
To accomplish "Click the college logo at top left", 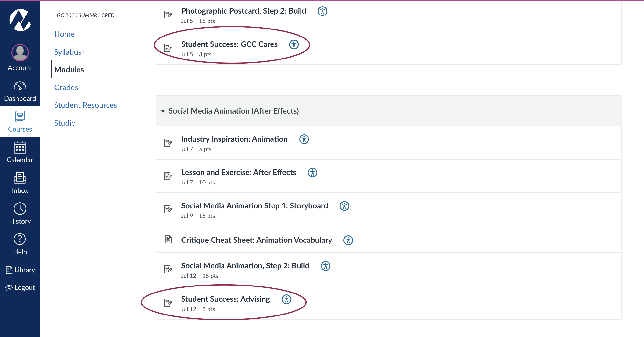I will (20, 20).
